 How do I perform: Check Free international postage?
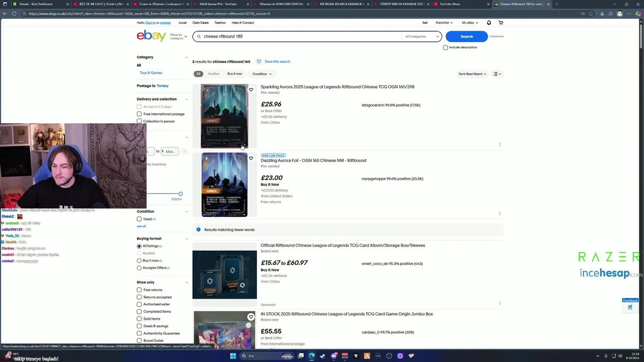[139, 114]
